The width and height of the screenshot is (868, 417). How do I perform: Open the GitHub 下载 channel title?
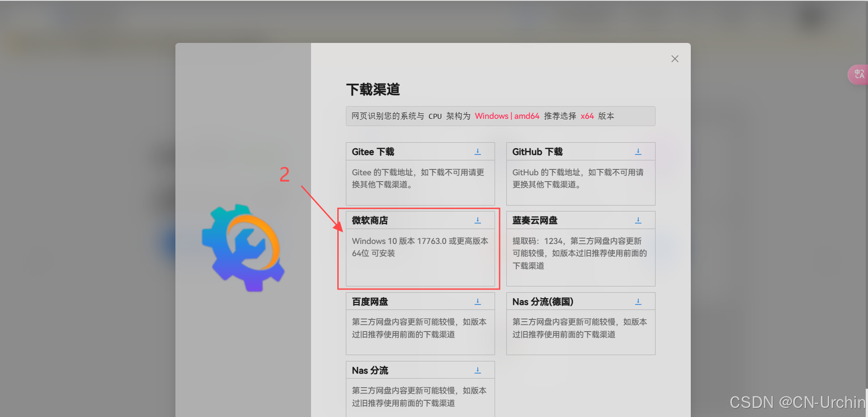point(537,152)
